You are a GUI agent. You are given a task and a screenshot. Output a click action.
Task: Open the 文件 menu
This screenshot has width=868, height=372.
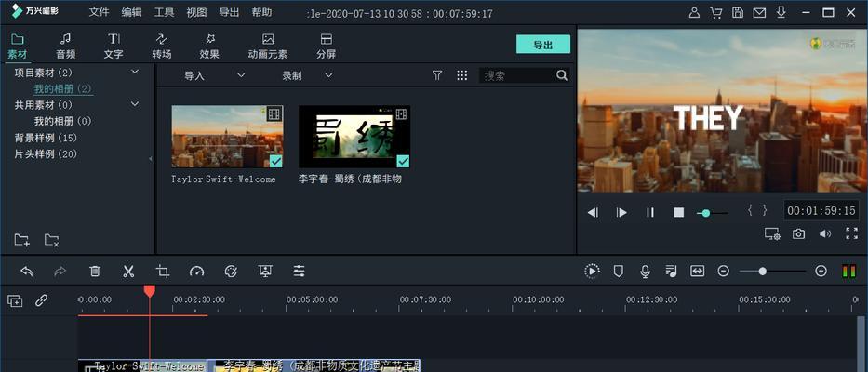(100, 12)
